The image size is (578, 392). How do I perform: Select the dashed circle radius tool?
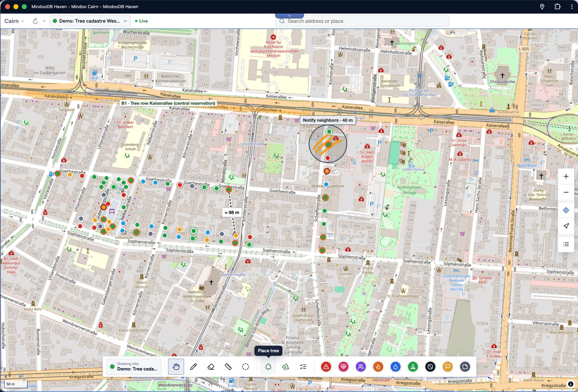click(246, 367)
